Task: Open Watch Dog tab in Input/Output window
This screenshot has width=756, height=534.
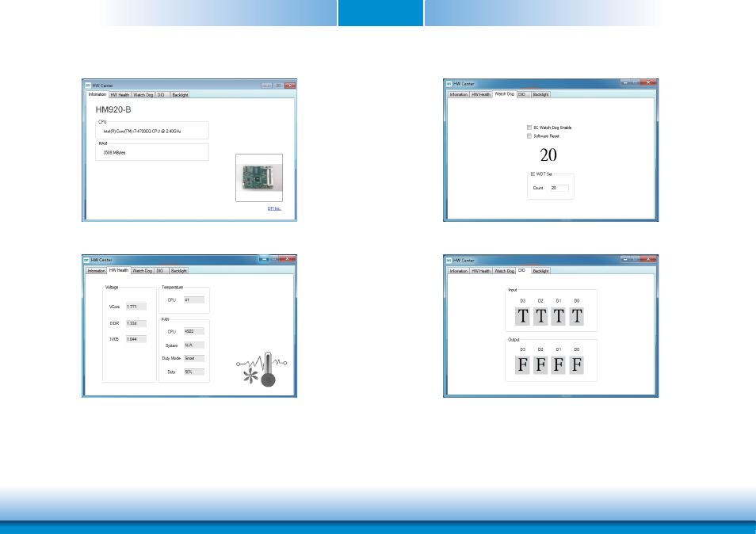Action: click(x=504, y=271)
